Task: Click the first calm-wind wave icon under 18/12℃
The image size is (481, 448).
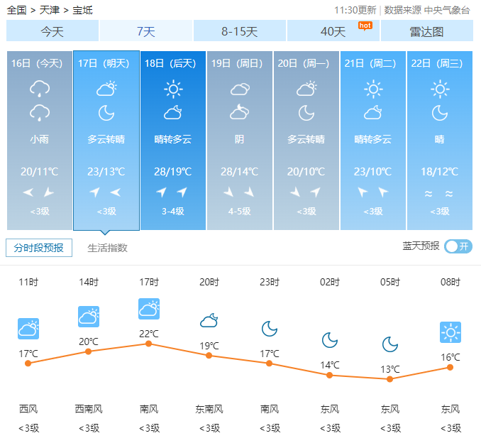Action: (x=429, y=193)
